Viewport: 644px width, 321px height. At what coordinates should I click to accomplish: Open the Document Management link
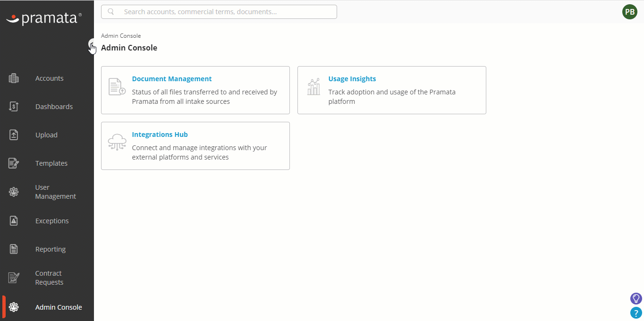pos(172,79)
